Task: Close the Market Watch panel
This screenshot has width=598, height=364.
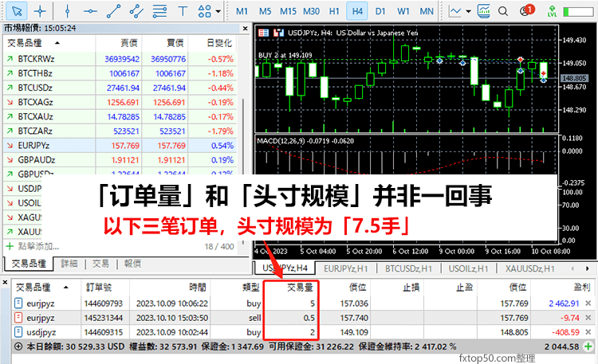Action: click(246, 28)
